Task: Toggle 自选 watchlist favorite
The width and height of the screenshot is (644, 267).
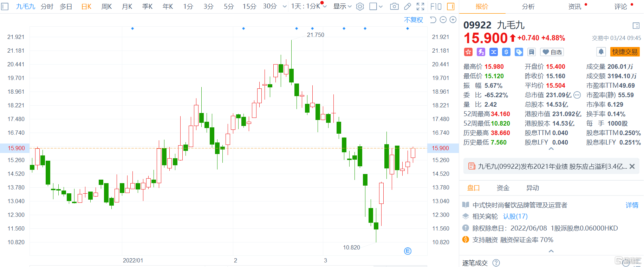Action: tap(552, 52)
